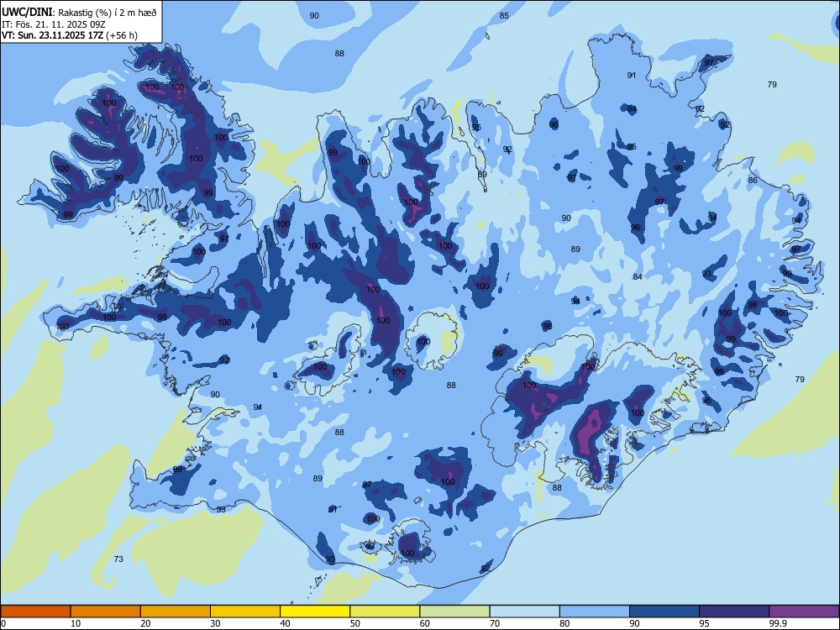
Task: Pick the indigo 95–99.9 legend swatch
Action: 734,612
